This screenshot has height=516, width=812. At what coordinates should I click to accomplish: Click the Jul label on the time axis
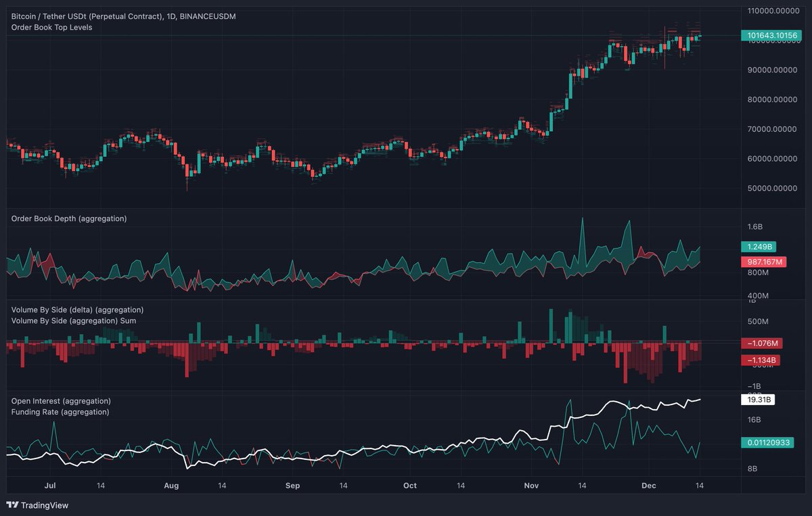pos(49,486)
